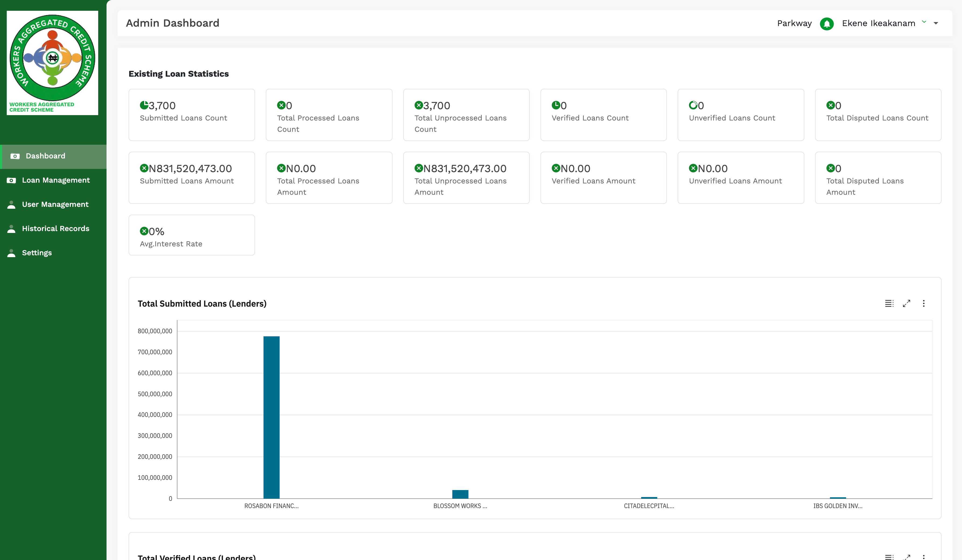Click the Verified Loans Count clock icon
The image size is (962, 560).
556,105
